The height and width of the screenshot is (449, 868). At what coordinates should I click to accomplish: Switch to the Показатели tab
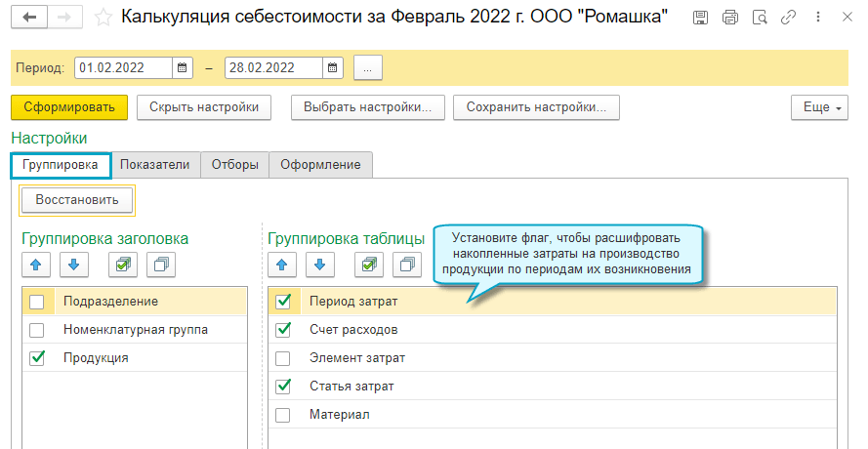coord(155,165)
